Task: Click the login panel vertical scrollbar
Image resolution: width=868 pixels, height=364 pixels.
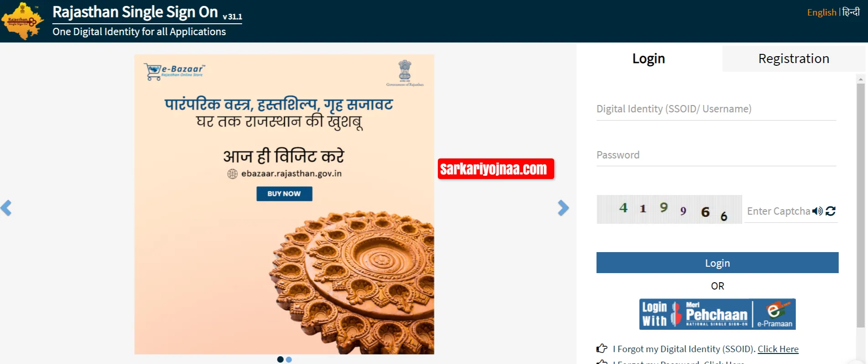Action: (861, 206)
